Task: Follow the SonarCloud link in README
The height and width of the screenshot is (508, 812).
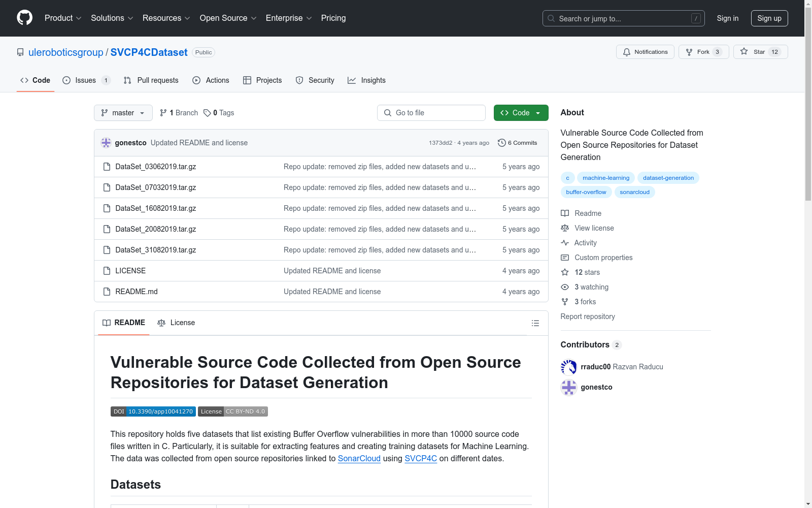Action: [359, 458]
